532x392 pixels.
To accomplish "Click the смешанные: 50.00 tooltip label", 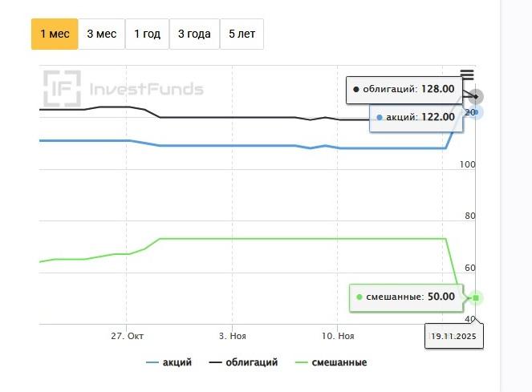I will [405, 297].
